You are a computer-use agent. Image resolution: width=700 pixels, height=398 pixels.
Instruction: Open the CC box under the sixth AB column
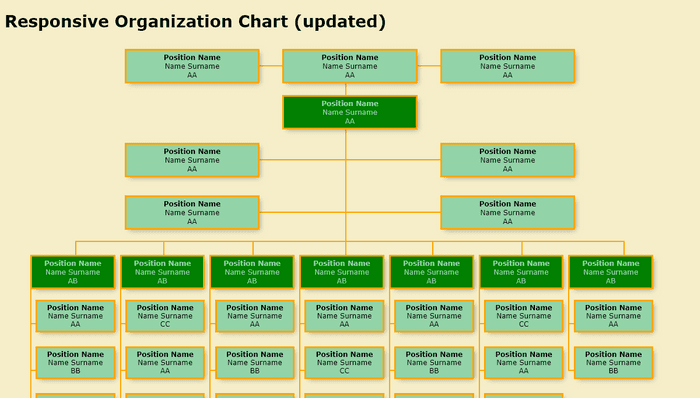point(524,316)
